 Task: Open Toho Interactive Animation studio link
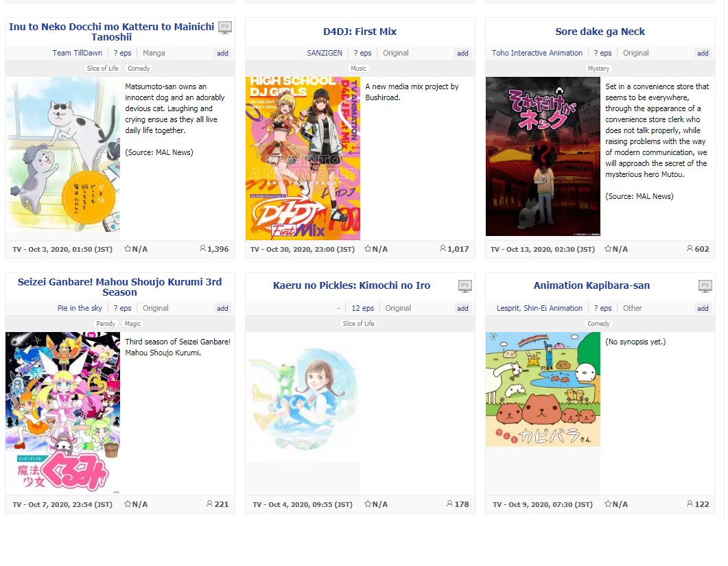coord(537,53)
